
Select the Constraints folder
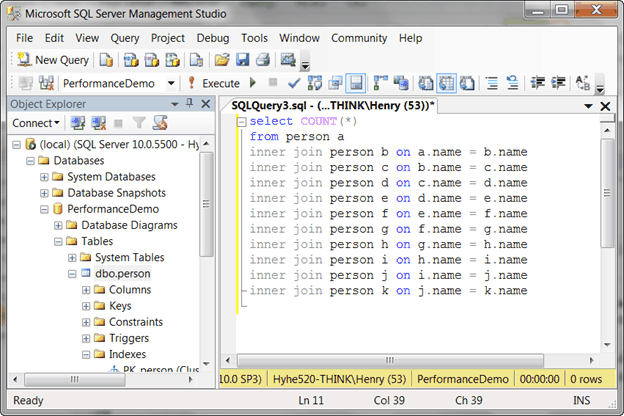tap(136, 322)
